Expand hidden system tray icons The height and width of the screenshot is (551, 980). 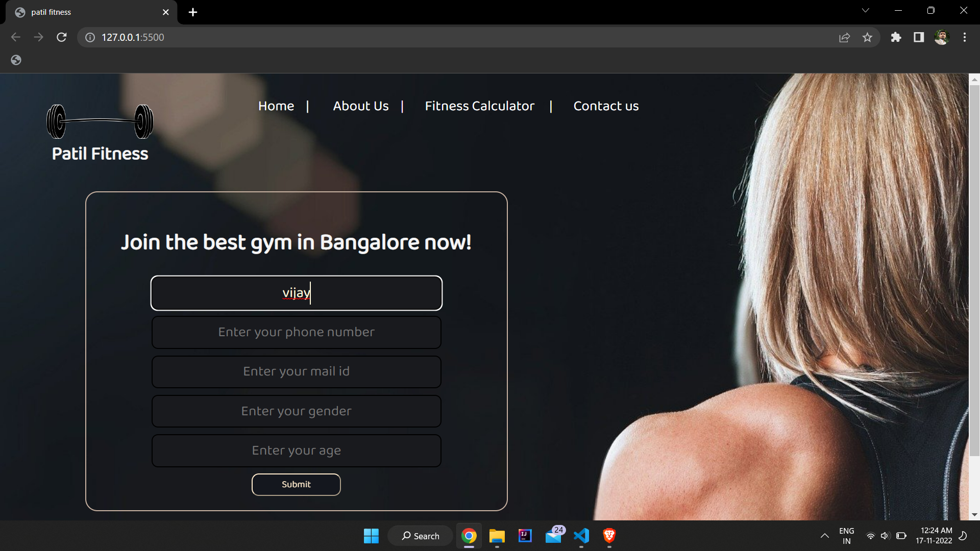(825, 536)
